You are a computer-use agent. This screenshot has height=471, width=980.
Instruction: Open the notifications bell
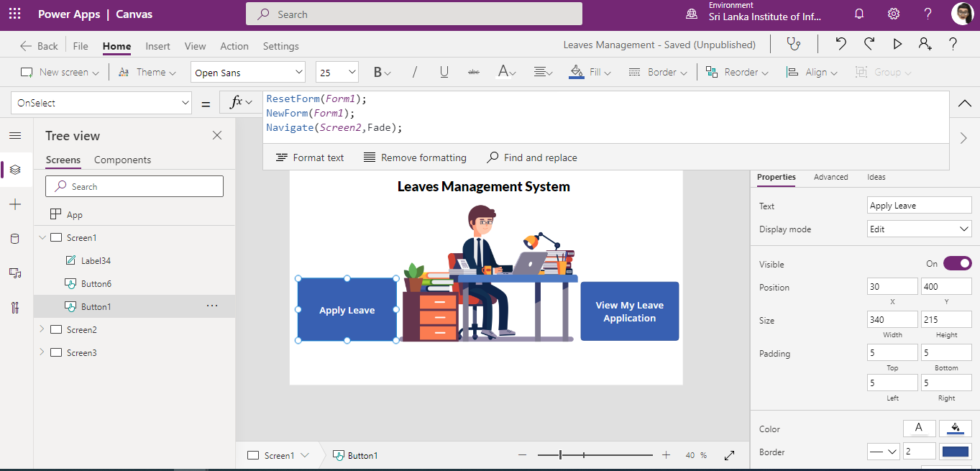coord(859,14)
